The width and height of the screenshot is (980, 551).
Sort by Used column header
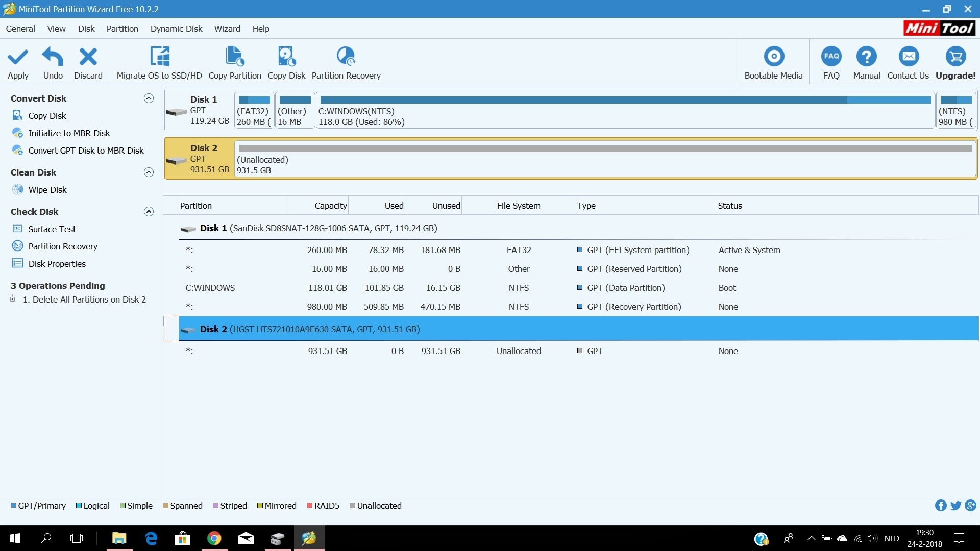(377, 206)
